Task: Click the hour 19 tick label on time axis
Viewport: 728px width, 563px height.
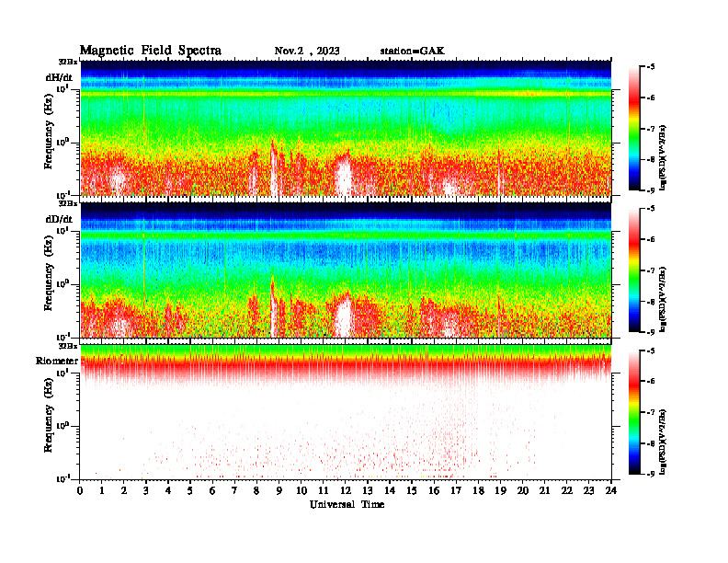Action: click(x=500, y=491)
